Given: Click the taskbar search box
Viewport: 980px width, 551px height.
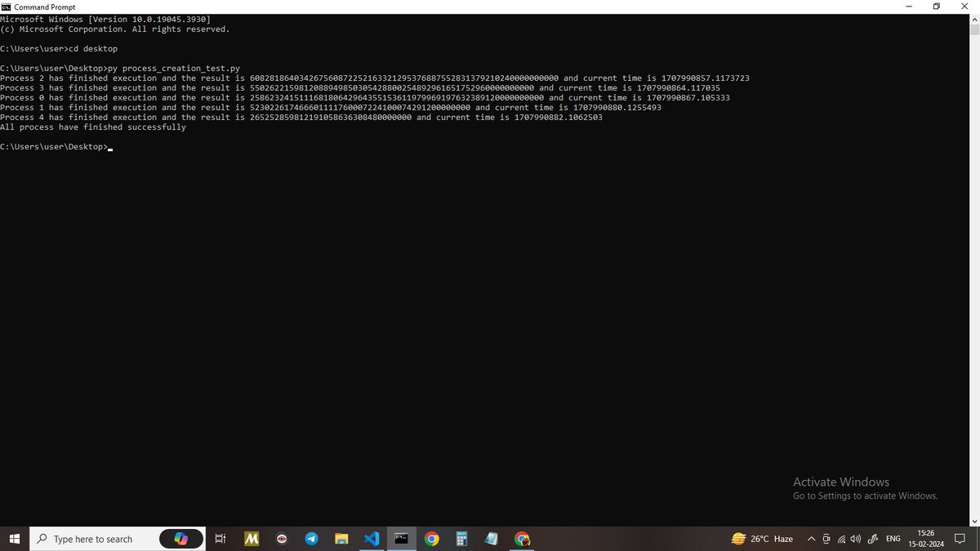Looking at the screenshot, I should tap(117, 539).
